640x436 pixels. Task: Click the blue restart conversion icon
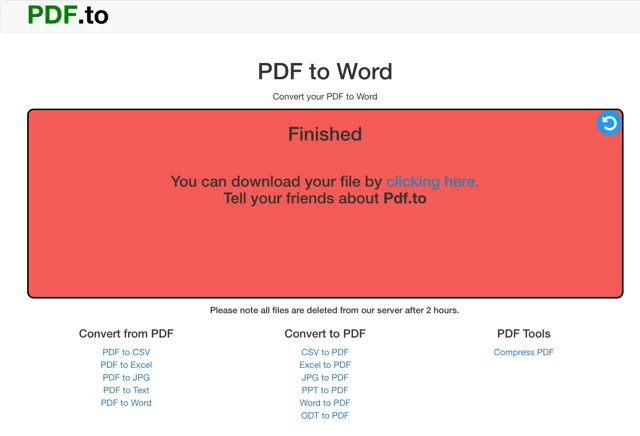[x=609, y=123]
